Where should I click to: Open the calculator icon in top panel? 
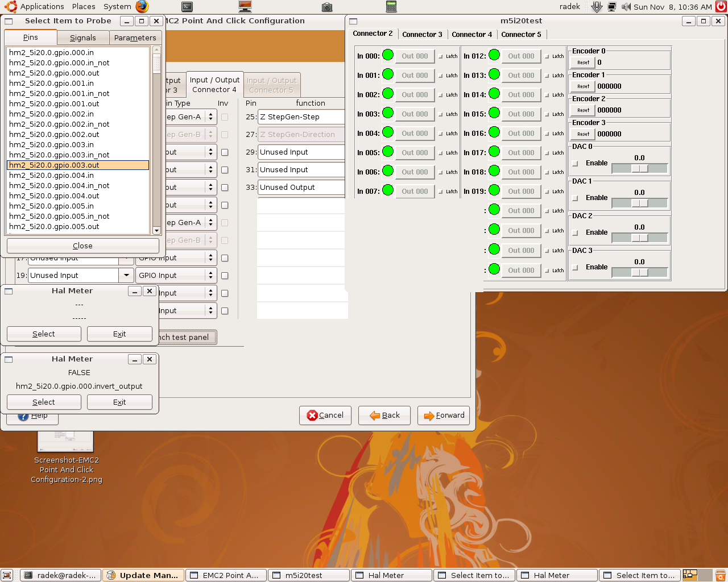[391, 7]
